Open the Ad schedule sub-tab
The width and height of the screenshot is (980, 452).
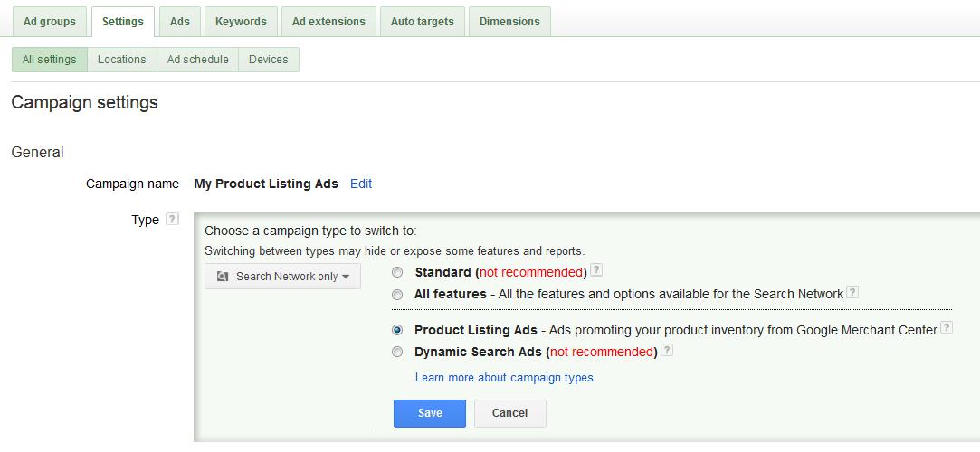point(197,60)
